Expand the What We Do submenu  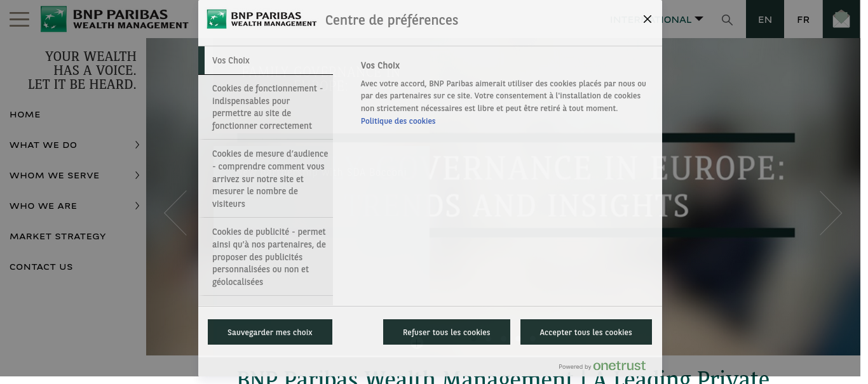(x=137, y=145)
